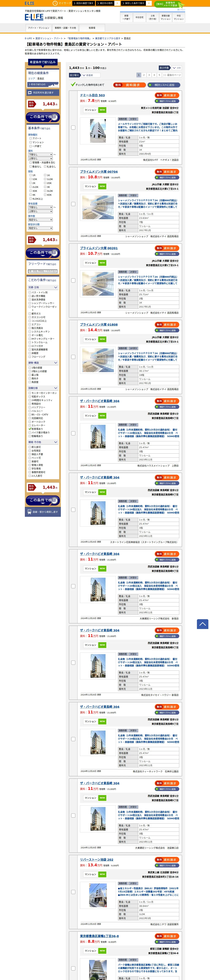Go to results page 5

pyautogui.click(x=159, y=75)
